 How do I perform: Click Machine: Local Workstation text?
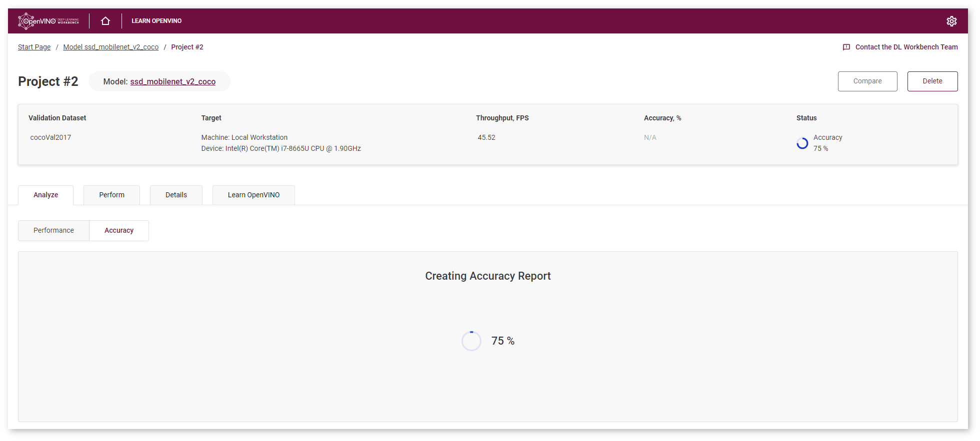244,137
